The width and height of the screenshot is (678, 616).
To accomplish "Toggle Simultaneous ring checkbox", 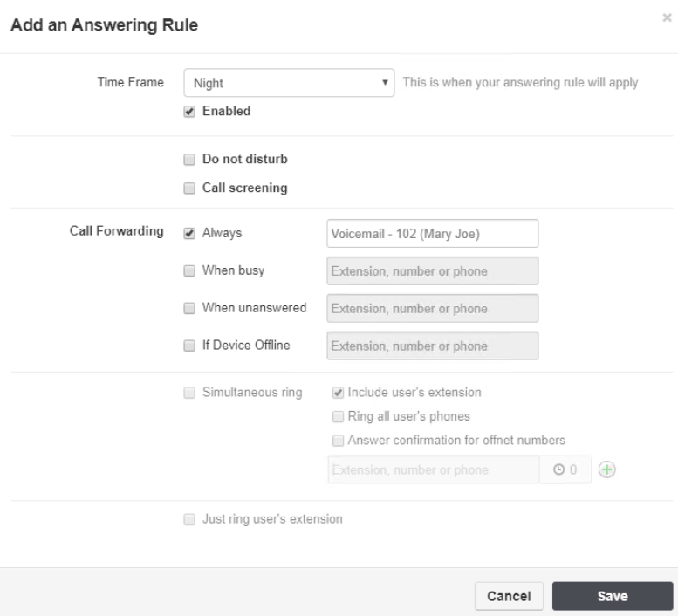I will click(189, 393).
